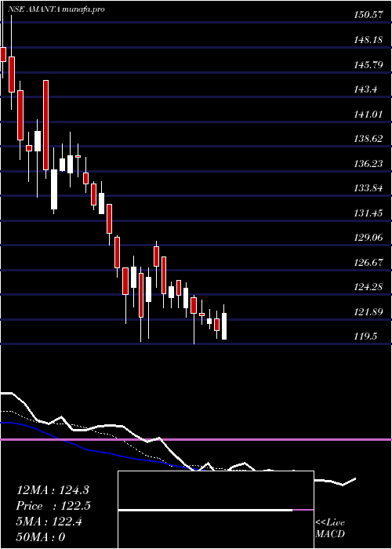Select price label 126.67
Viewport: 392px width, 549px height.
tap(368, 262)
